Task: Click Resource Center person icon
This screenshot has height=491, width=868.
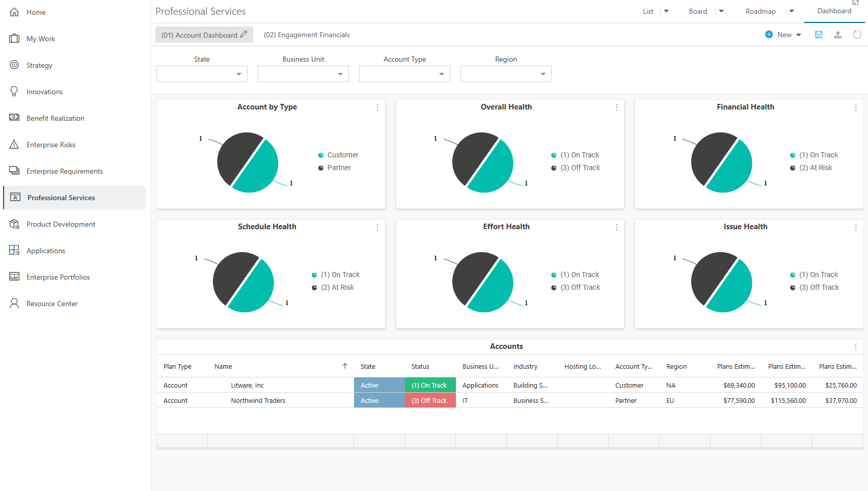Action: point(14,304)
